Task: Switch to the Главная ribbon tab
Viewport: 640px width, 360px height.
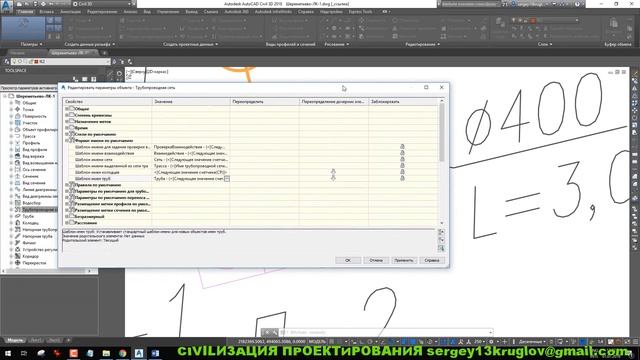Action: click(25, 12)
